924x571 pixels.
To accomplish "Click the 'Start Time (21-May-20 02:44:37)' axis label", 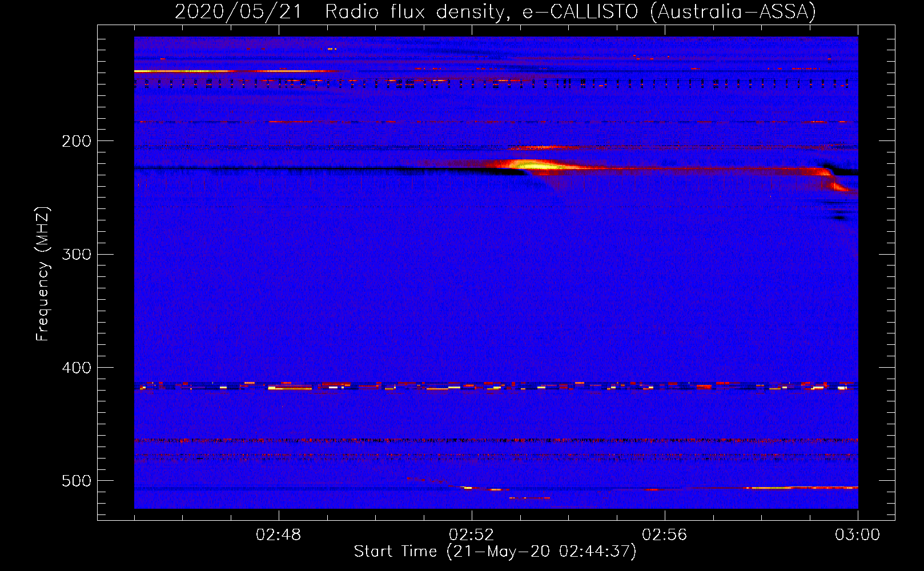I will [x=495, y=552].
